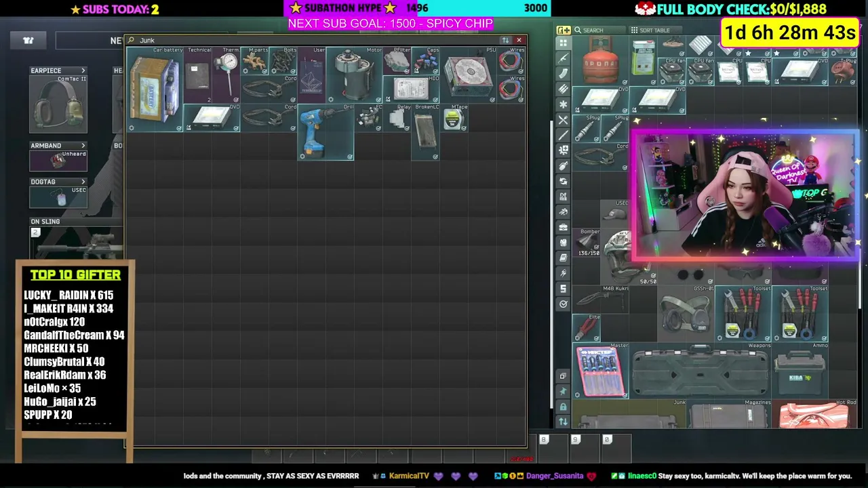868x488 pixels.
Task: Pick the BrokenLC item in Junk
Action: [425, 131]
